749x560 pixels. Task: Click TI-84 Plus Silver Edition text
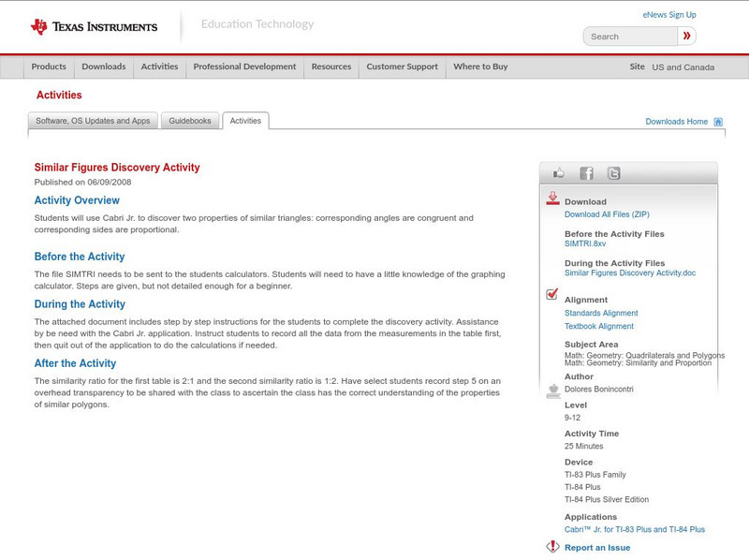[x=607, y=499]
